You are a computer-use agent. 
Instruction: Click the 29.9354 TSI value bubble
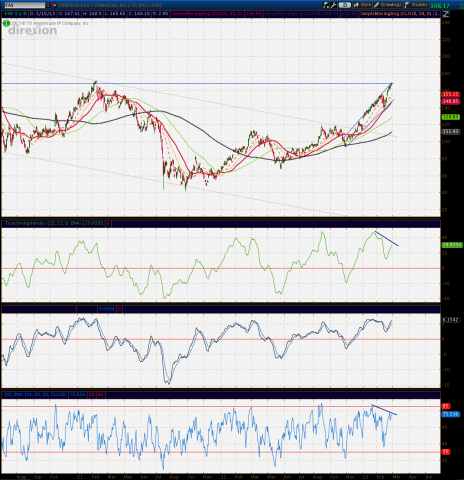(x=452, y=245)
